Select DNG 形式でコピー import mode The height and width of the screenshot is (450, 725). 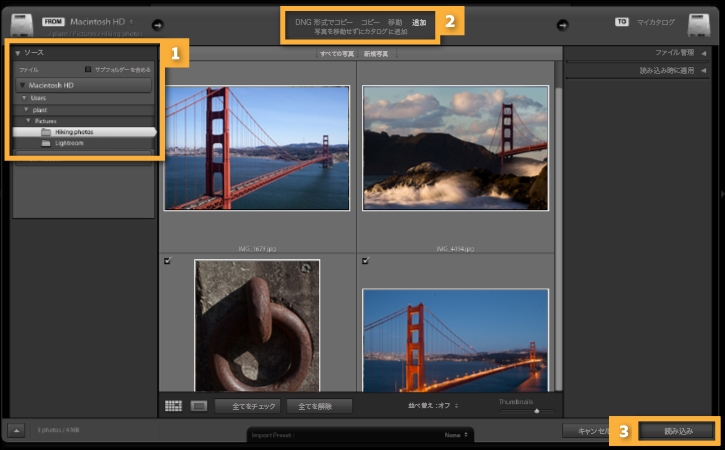324,22
